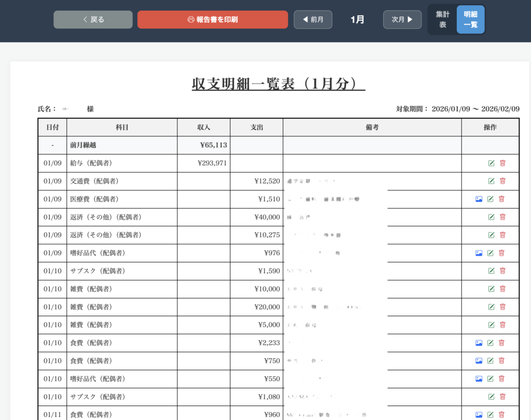Screen dimensions: 531x420
Task: Select the 明細一覧 tab
Action: point(470,20)
